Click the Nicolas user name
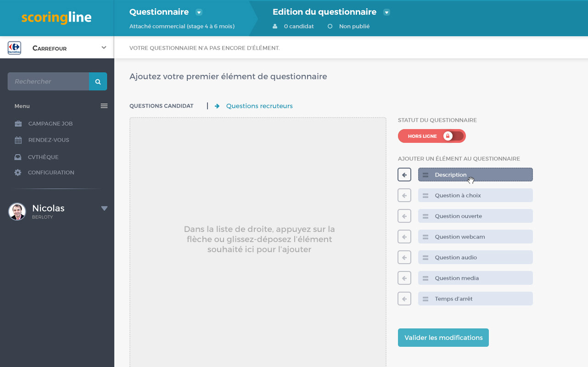 (x=48, y=209)
